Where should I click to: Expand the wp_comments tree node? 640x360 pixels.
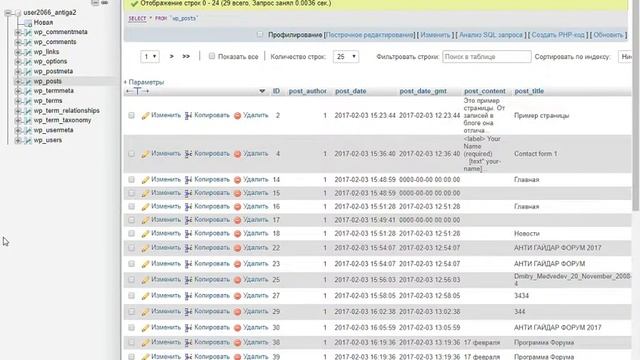pyautogui.click(x=18, y=42)
